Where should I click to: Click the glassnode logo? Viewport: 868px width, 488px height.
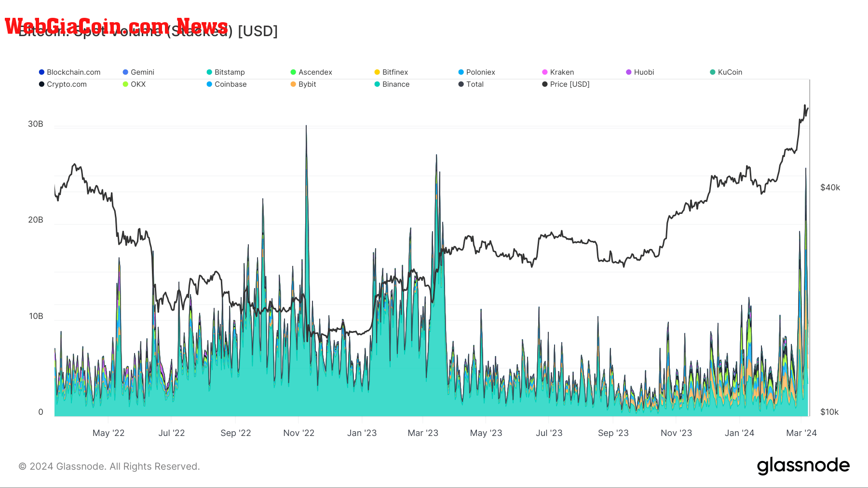[803, 466]
